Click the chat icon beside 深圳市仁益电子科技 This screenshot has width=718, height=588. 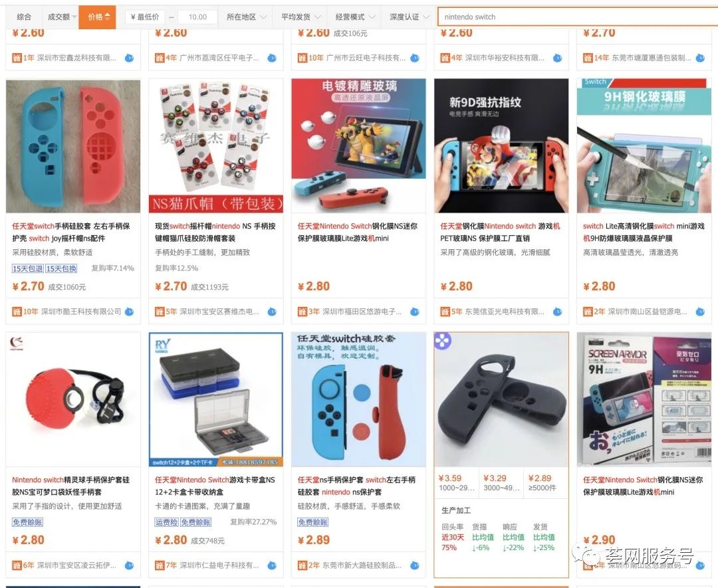tap(272, 565)
